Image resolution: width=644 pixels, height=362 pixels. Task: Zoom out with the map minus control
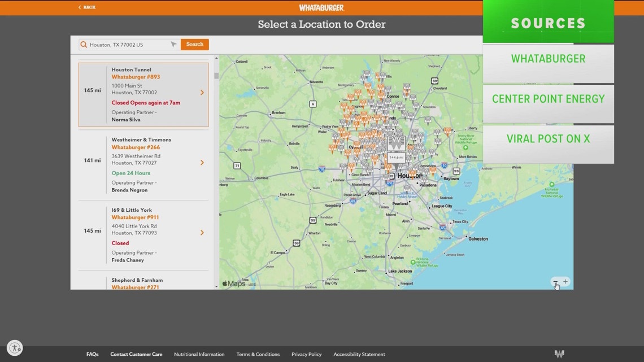click(555, 281)
